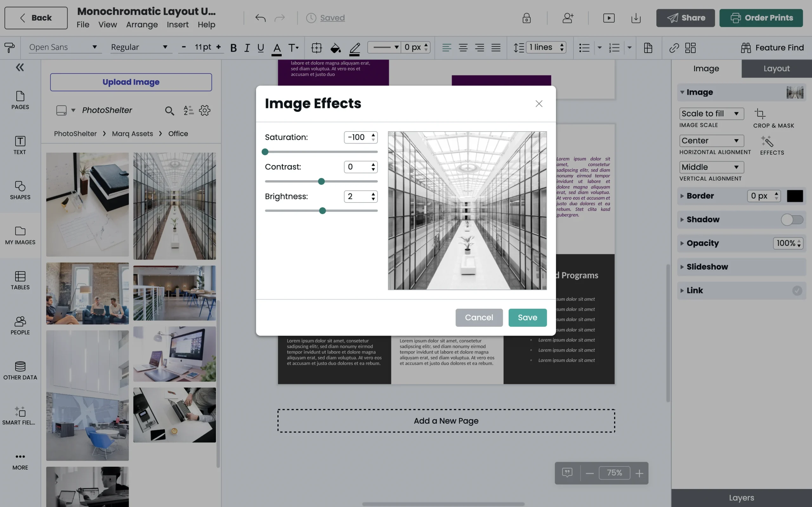812x507 pixels.
Task: Toggle the Shadow effect switch
Action: tap(792, 220)
